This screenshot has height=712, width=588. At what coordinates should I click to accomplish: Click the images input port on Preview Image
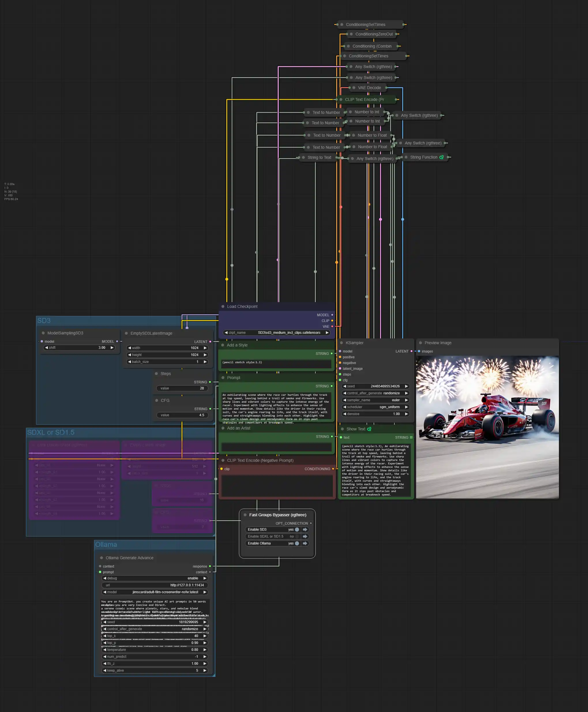pyautogui.click(x=419, y=351)
